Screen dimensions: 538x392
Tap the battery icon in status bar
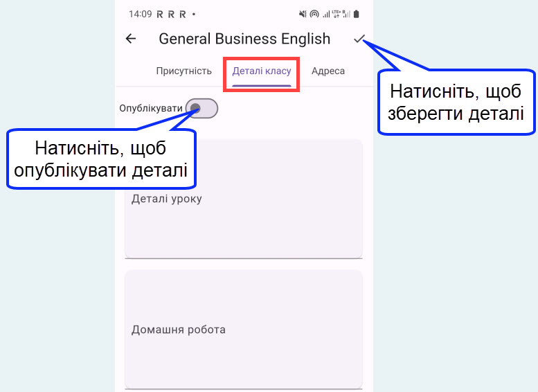pyautogui.click(x=356, y=14)
